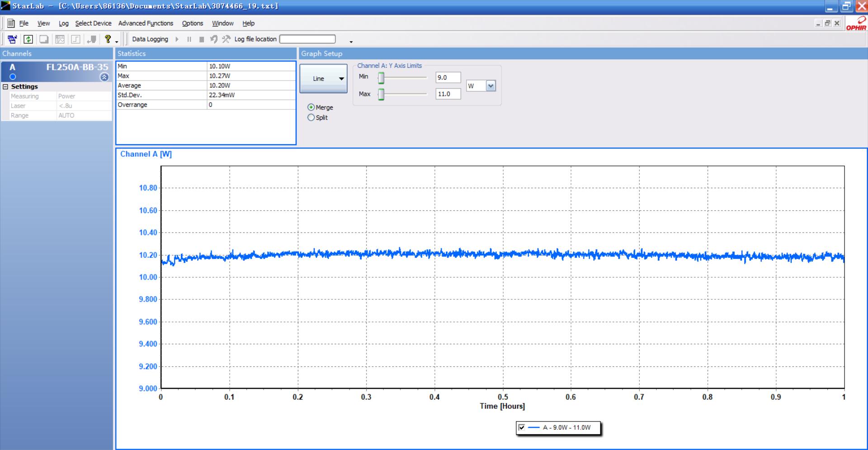Image resolution: width=868 pixels, height=450 pixels.
Task: Select the Split radio button
Action: tap(311, 118)
